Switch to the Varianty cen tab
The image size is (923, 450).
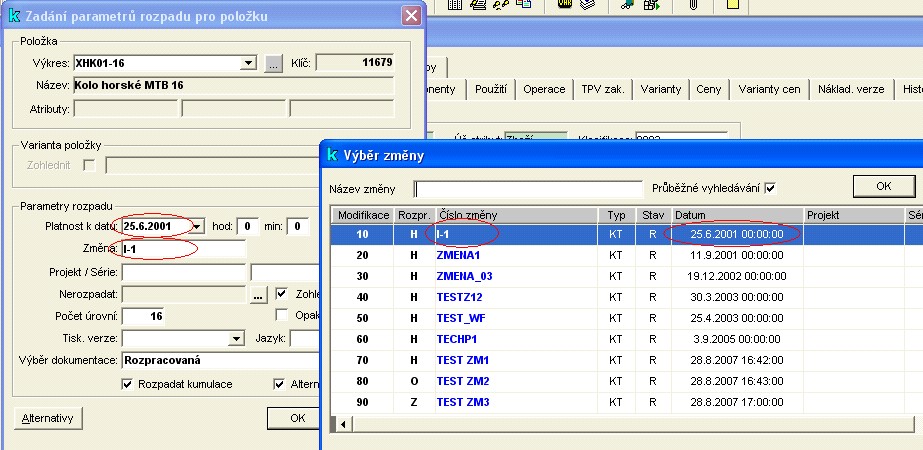pos(769,89)
